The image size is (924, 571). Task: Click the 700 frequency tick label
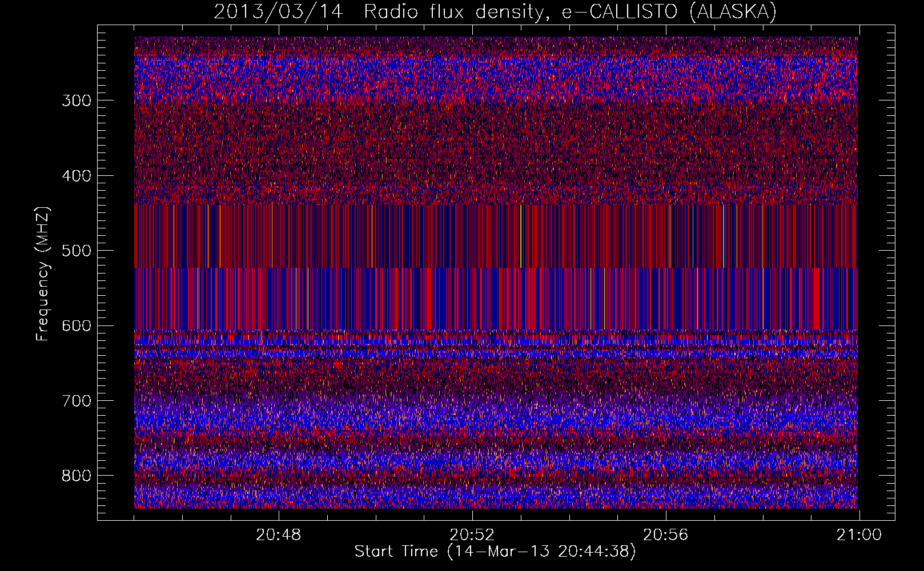(x=77, y=401)
